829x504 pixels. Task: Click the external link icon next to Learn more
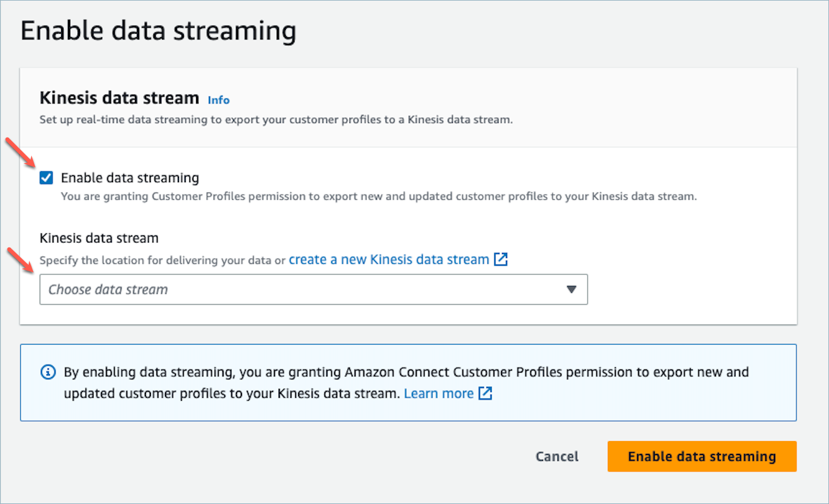point(486,393)
